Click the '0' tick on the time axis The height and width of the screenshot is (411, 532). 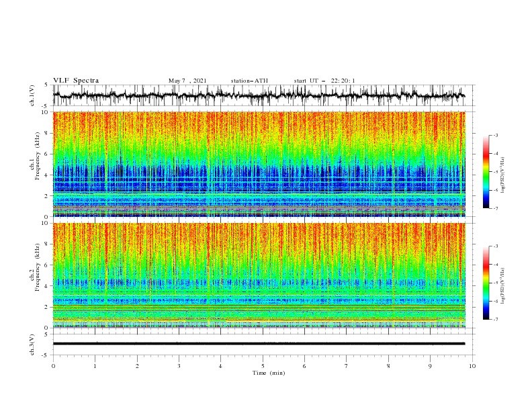tap(53, 366)
